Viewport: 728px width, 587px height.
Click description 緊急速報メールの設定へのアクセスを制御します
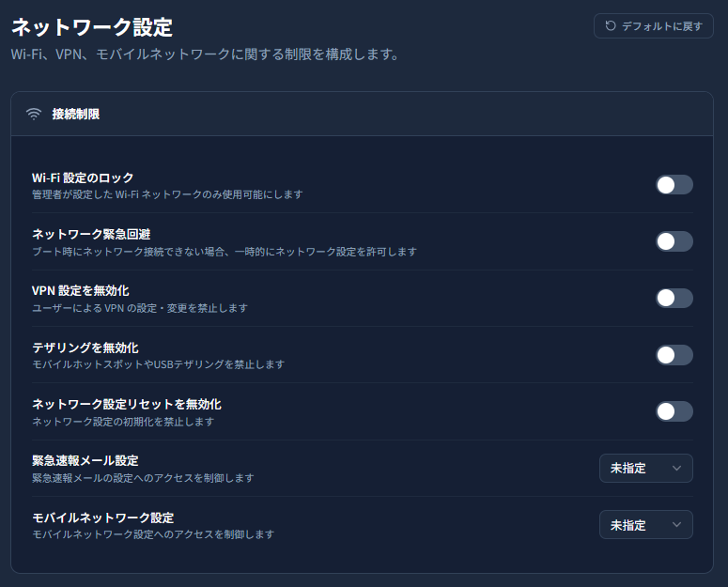click(x=143, y=478)
